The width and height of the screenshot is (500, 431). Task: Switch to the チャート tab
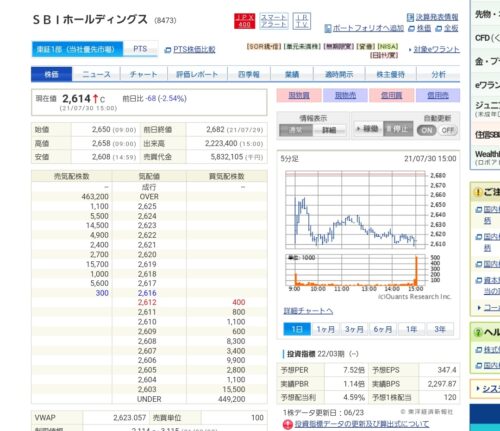[143, 74]
